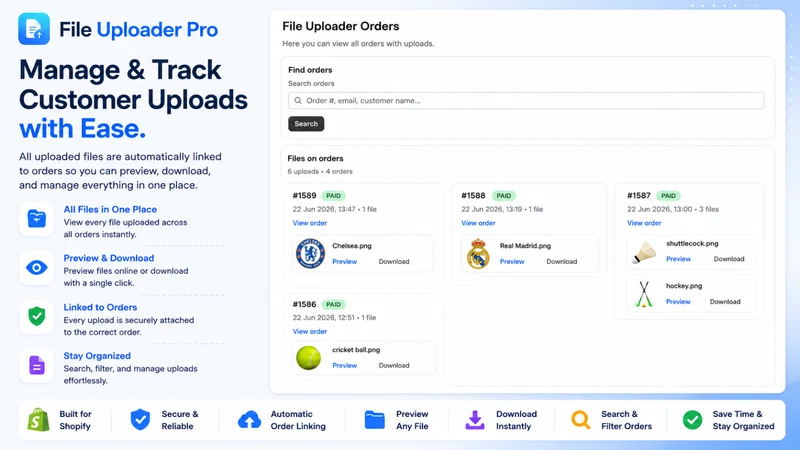
Task: Click the Stay Organized document icon
Action: (x=37, y=365)
